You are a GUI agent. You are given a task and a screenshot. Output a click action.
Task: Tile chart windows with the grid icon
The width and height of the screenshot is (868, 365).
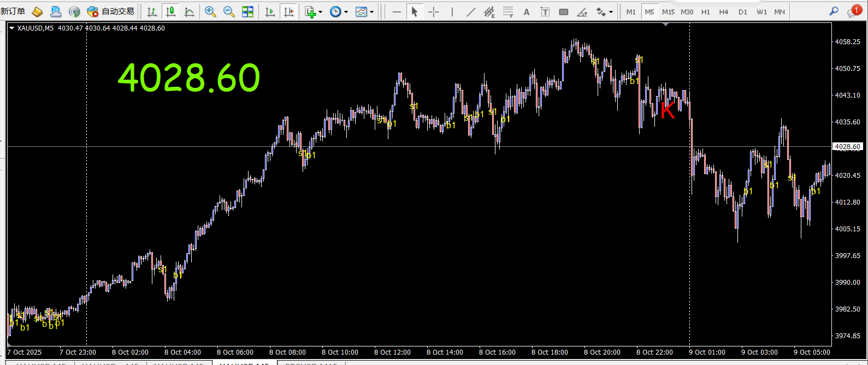coord(247,11)
